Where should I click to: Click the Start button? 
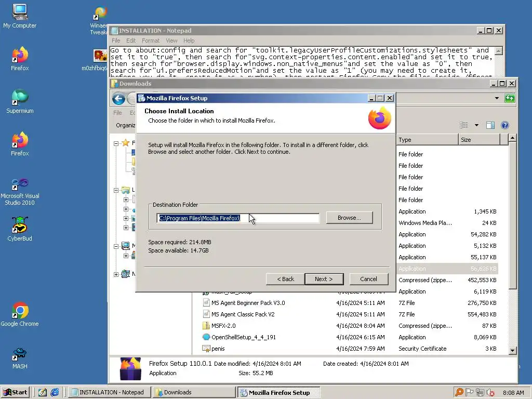16,392
